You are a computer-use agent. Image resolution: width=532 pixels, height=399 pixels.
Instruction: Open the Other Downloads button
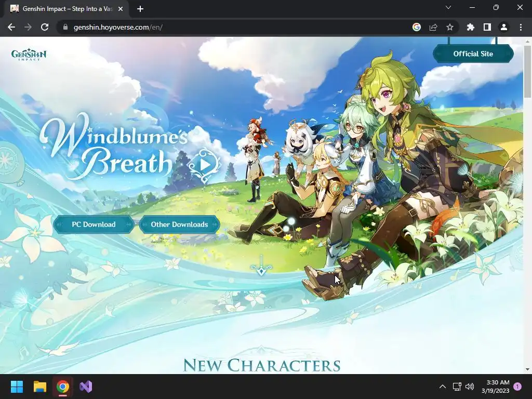click(x=179, y=224)
